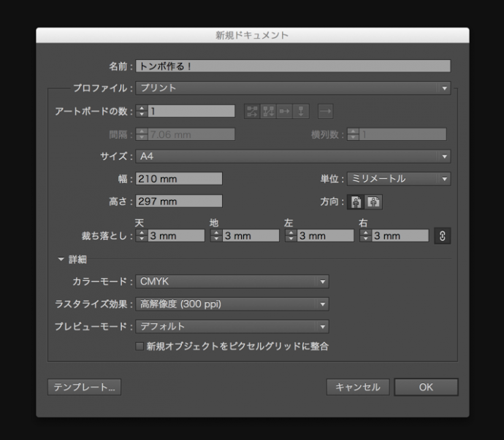This screenshot has height=440, width=504.
Task: Click the 幅 field showing 210 mm
Action: [179, 179]
